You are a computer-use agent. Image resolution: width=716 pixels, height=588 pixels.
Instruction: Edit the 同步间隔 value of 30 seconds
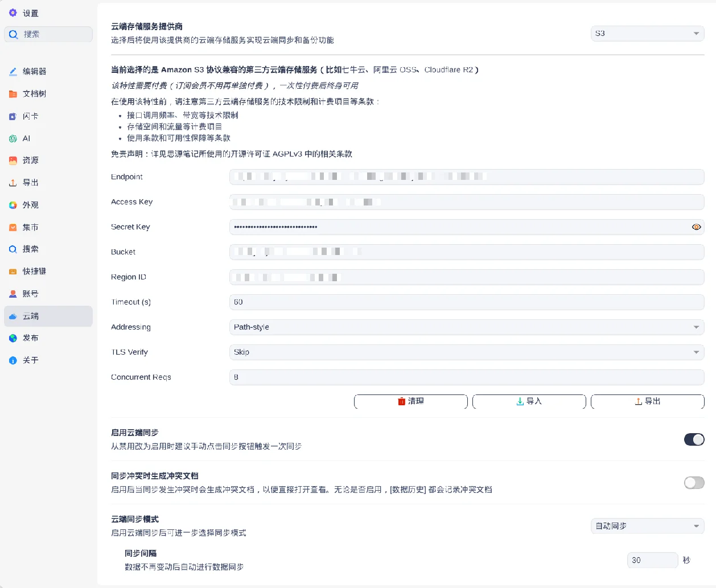[652, 560]
